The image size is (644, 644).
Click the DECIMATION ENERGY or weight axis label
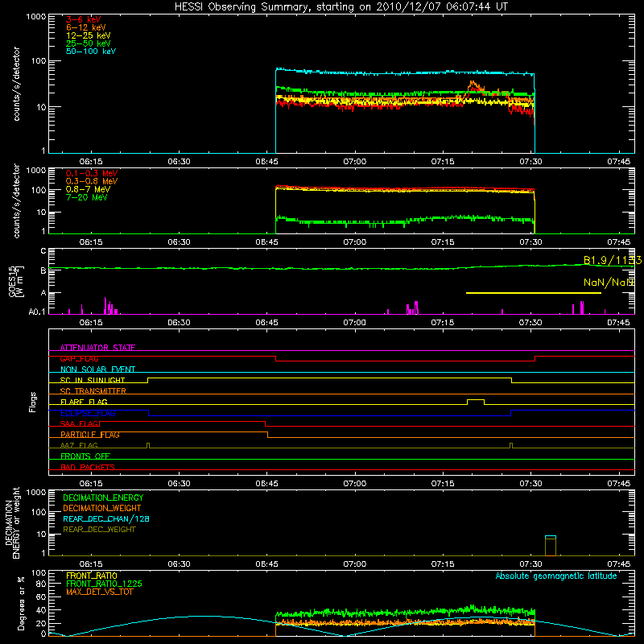coord(12,522)
